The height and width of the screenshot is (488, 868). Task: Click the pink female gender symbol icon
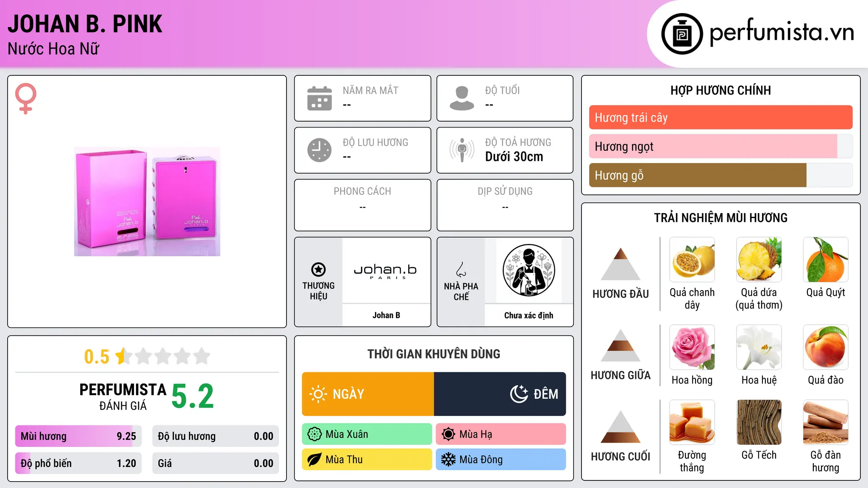pyautogui.click(x=26, y=98)
